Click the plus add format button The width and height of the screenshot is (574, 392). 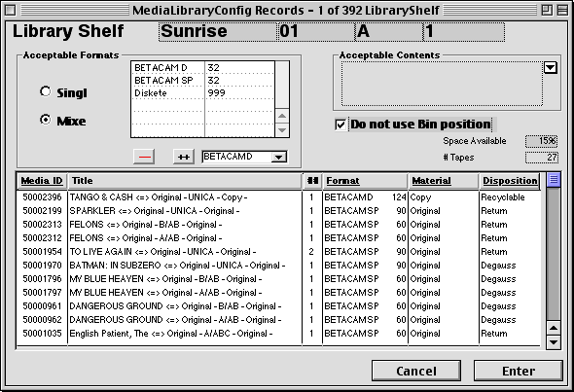tap(184, 157)
